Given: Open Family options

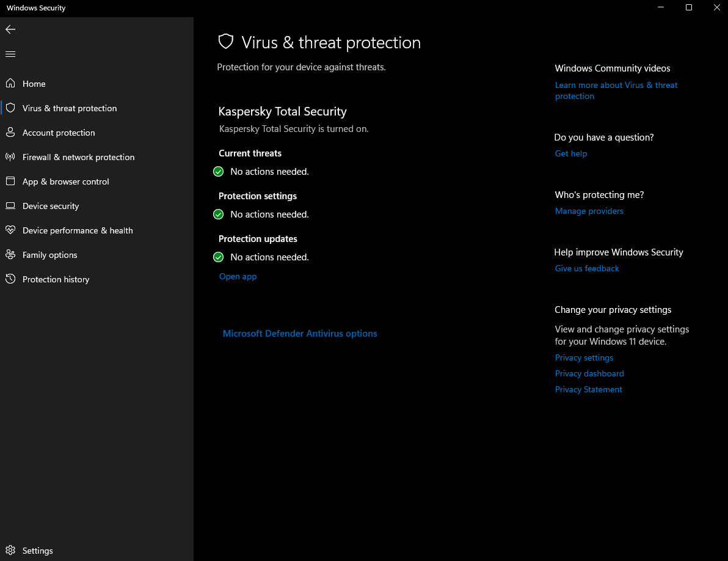Looking at the screenshot, I should 49,255.
